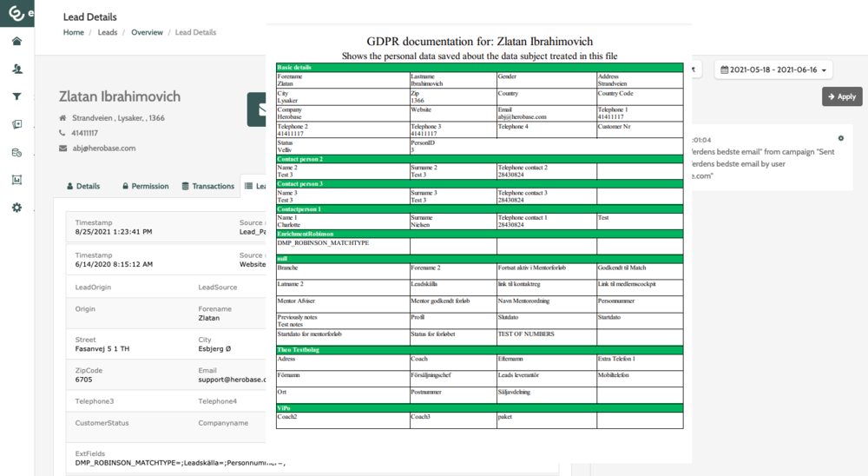Image resolution: width=868 pixels, height=476 pixels.
Task: Click the Forename value Zlatan in details
Action: tap(208, 318)
